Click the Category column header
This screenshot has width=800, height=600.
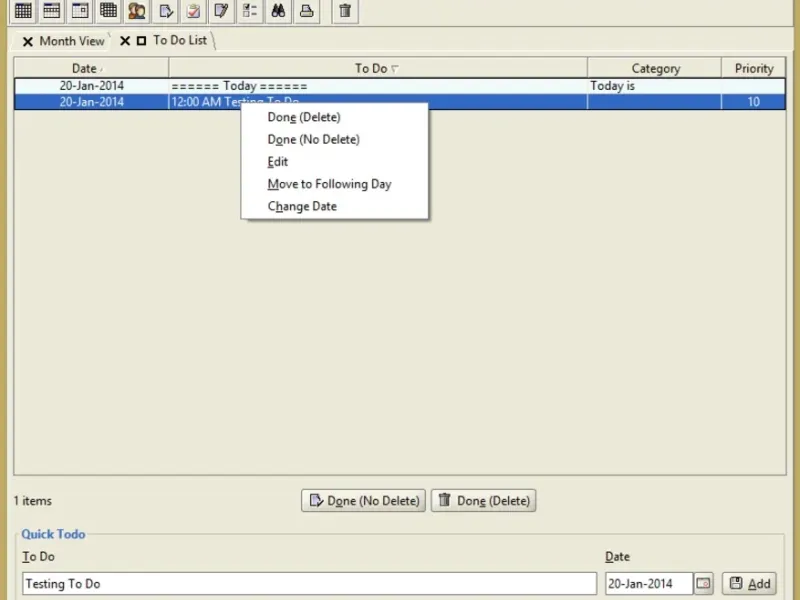tap(655, 68)
